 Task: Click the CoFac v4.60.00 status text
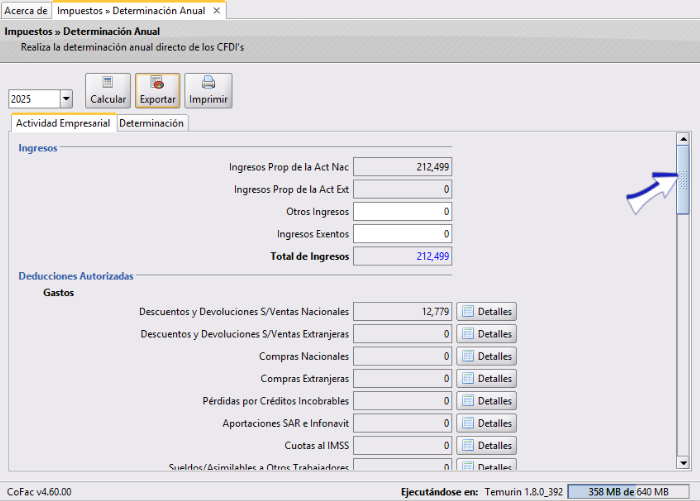39,492
